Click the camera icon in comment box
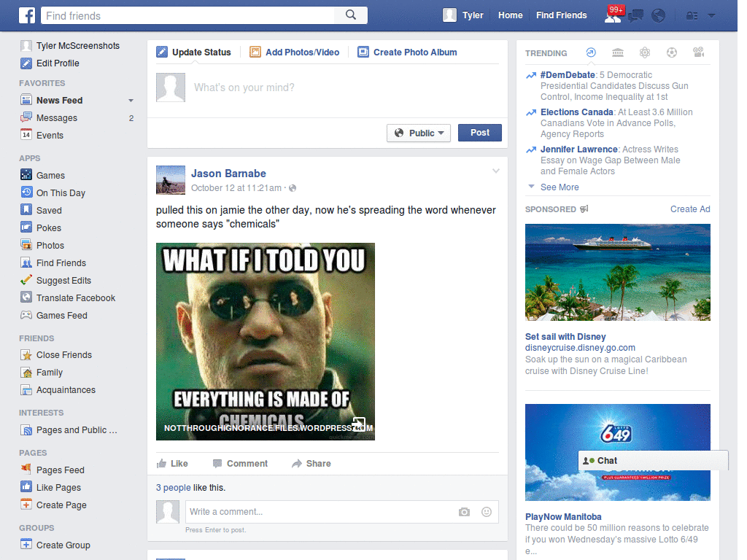 point(464,512)
